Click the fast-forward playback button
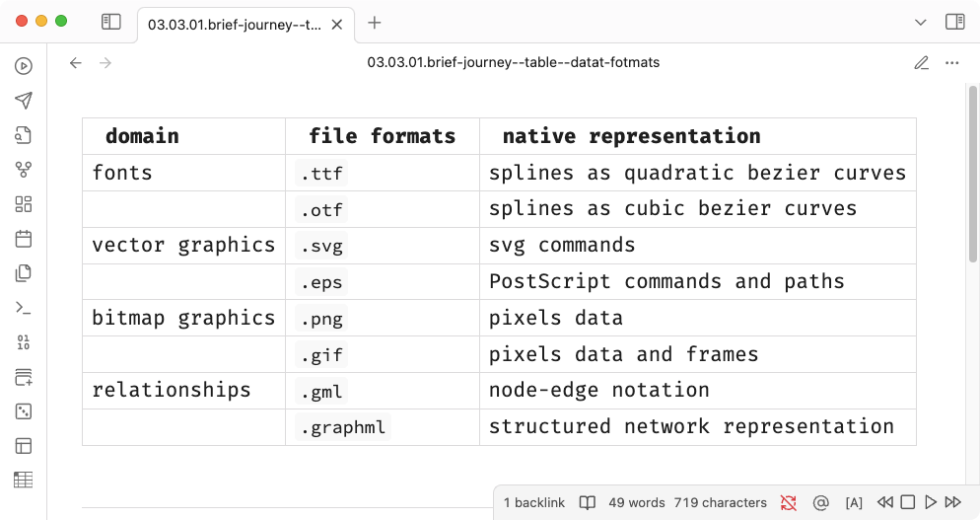Image resolution: width=980 pixels, height=520 pixels. (x=953, y=502)
